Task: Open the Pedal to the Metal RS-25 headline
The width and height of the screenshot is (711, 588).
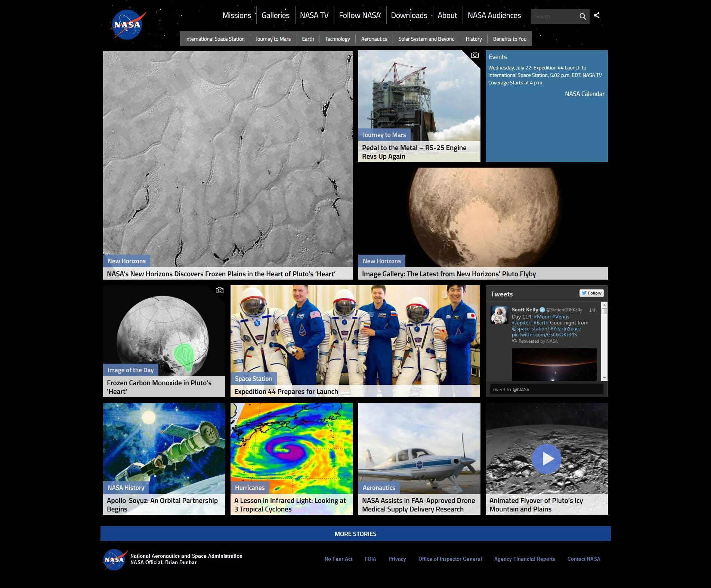Action: [414, 152]
